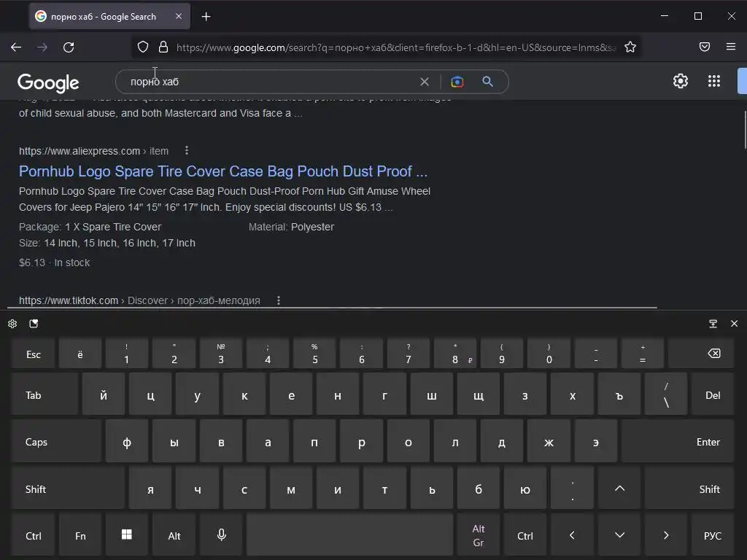The height and width of the screenshot is (560, 747).
Task: Toggle the Alt key
Action: click(174, 534)
